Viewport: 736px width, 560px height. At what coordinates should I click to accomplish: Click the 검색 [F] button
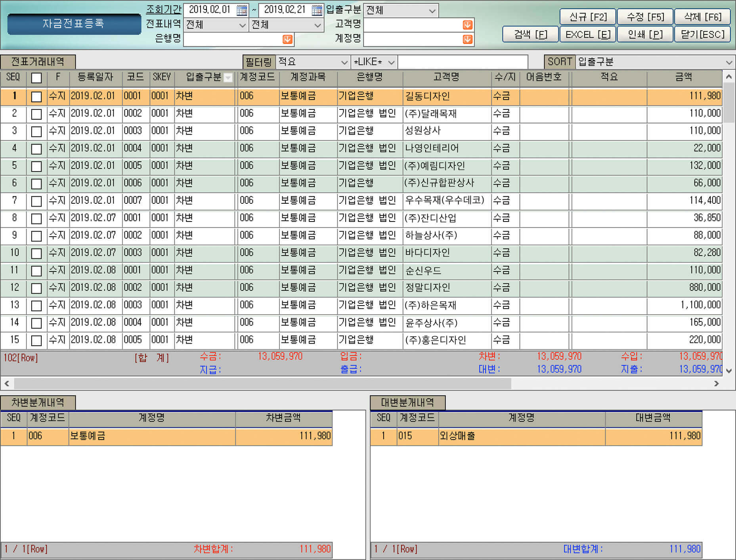click(530, 34)
